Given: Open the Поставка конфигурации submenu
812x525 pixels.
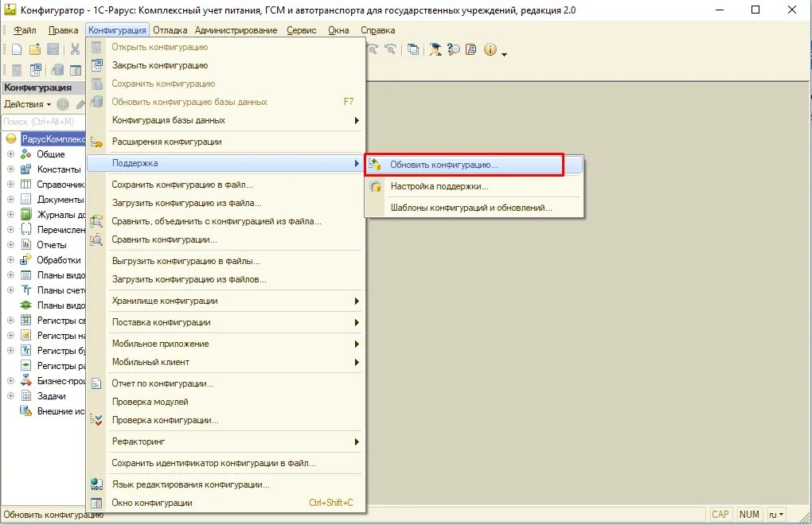Looking at the screenshot, I should click(226, 322).
